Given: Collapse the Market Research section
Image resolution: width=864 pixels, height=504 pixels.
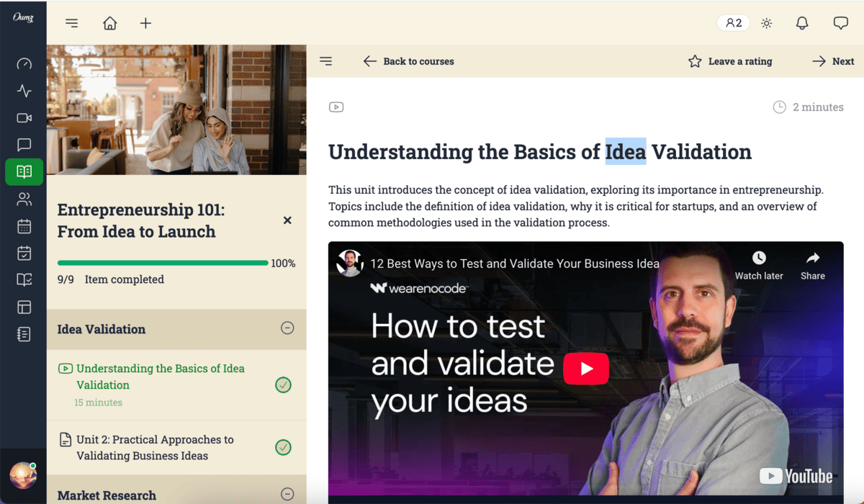Looking at the screenshot, I should pyautogui.click(x=287, y=494).
